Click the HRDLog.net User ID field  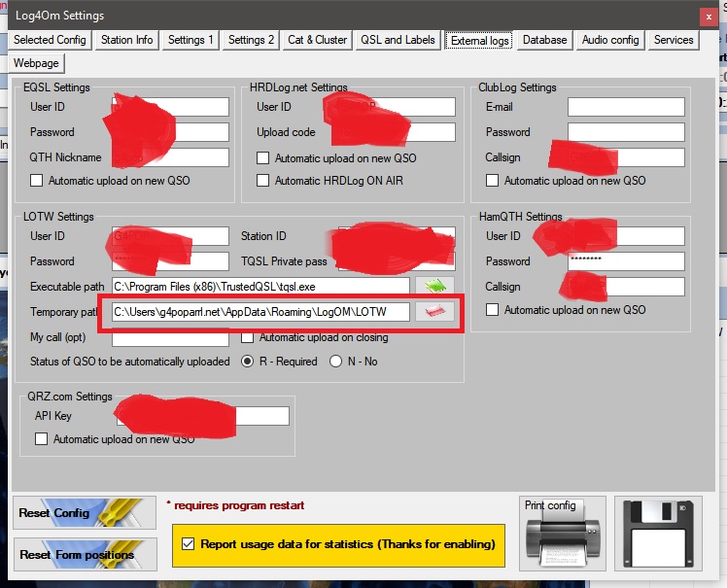[x=397, y=107]
